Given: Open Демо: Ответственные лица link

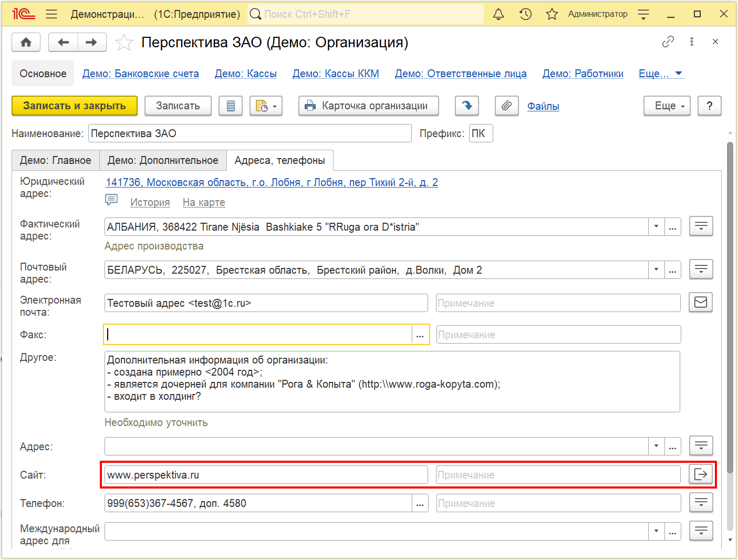Looking at the screenshot, I should [461, 74].
